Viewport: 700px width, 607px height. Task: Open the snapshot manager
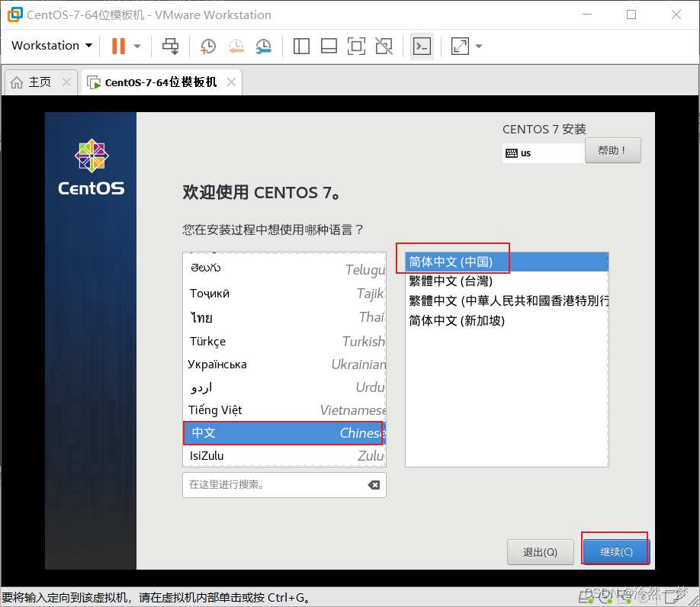(263, 46)
